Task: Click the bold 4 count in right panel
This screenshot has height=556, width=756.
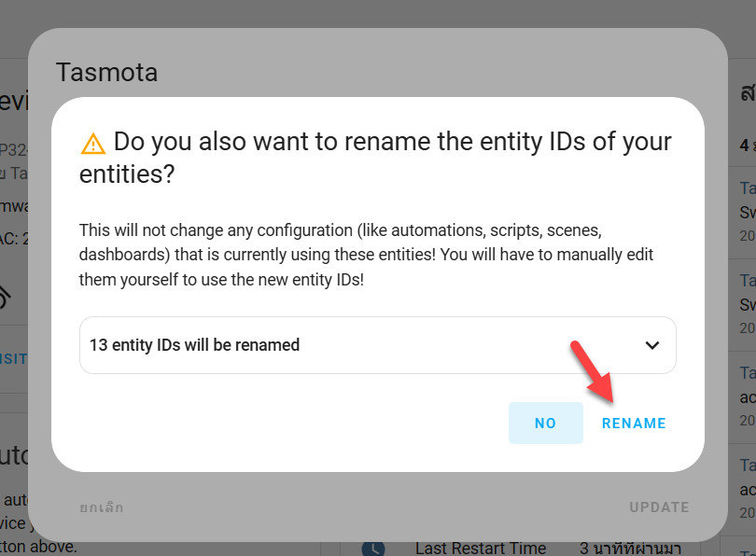Action: [x=745, y=146]
